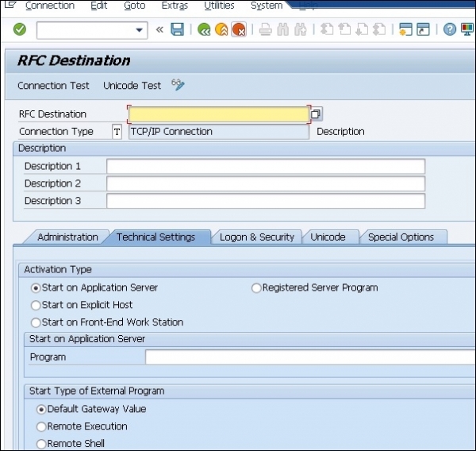Open the Extras menu

pos(175,6)
